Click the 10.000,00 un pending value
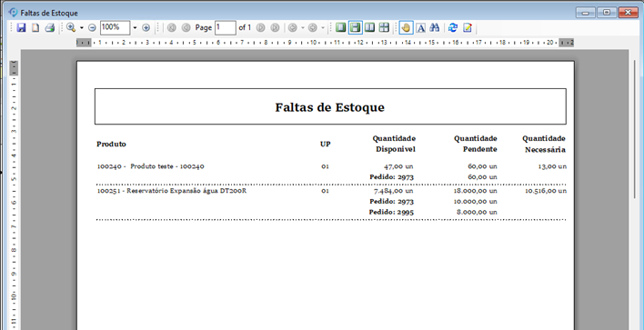The width and height of the screenshot is (644, 330). [x=475, y=201]
